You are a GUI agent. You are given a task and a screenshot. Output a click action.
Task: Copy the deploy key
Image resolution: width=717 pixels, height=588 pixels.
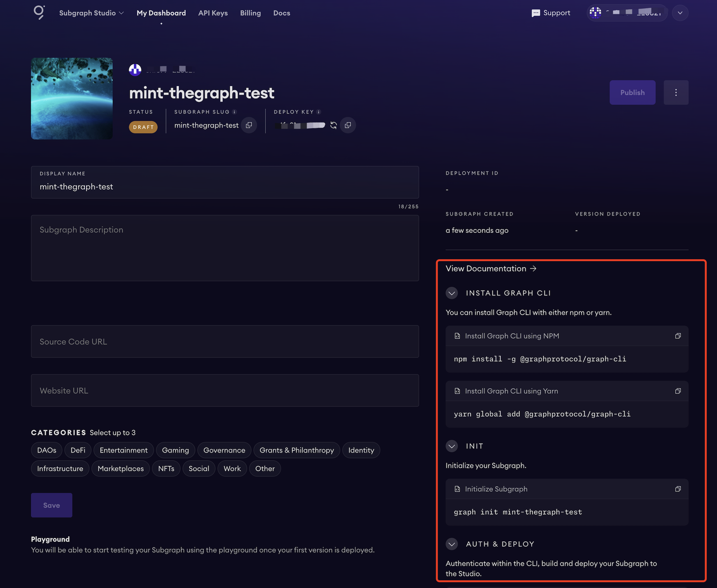[348, 125]
